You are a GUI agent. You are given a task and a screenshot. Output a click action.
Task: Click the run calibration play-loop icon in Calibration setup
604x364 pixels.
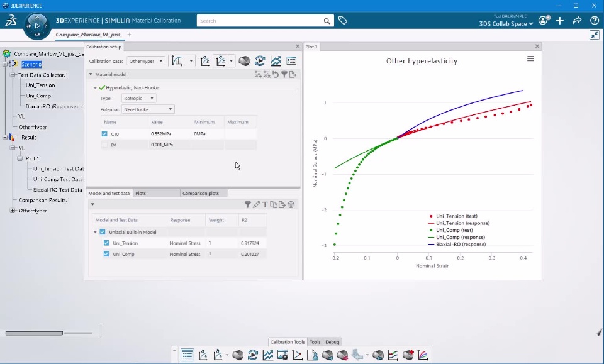click(x=260, y=61)
